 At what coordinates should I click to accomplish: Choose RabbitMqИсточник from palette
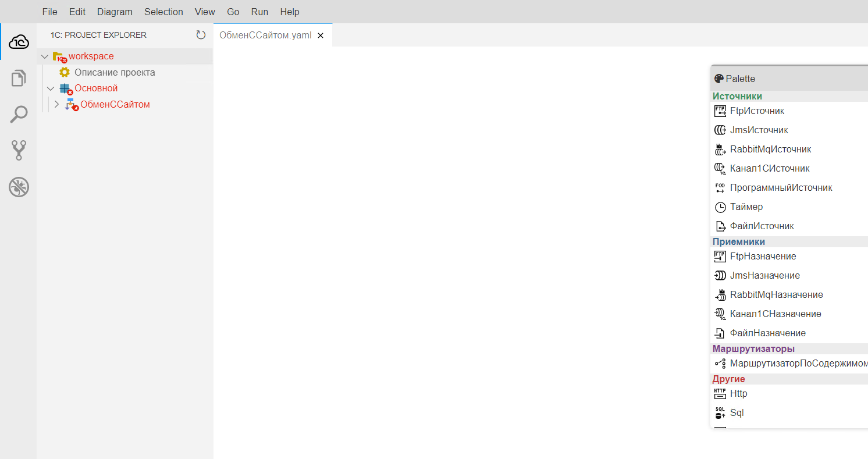(x=770, y=150)
